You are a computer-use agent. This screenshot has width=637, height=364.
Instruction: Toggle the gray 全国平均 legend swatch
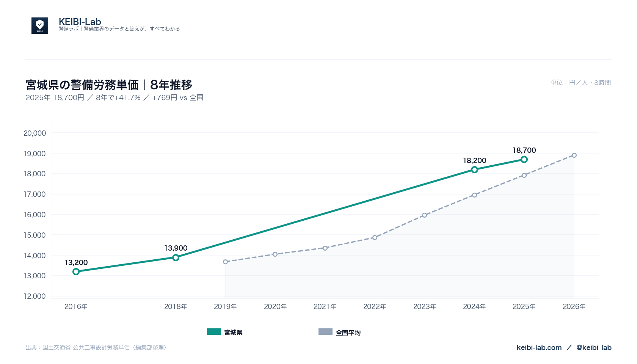(325, 332)
